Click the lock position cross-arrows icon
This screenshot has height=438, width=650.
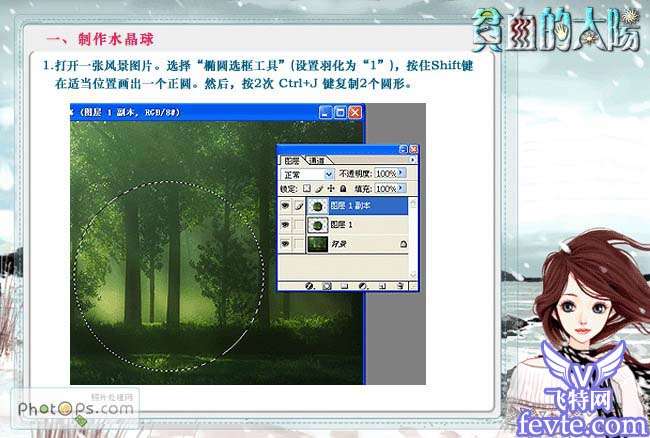click(331, 189)
